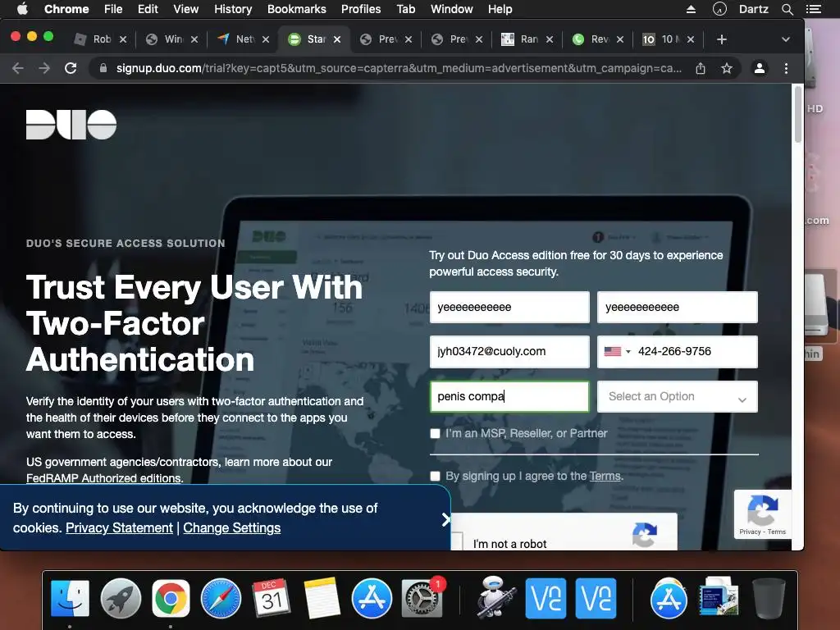
Task: Open the Change Settings link
Action: pyautogui.click(x=232, y=528)
